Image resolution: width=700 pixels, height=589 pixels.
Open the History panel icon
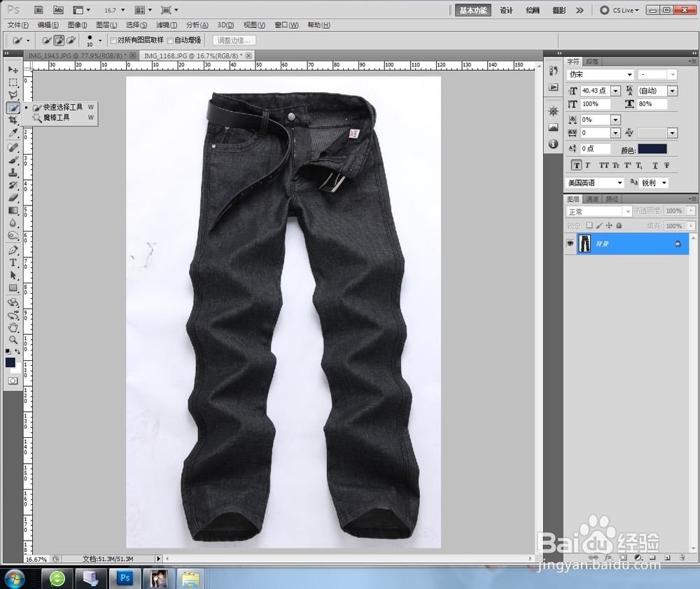tap(553, 71)
